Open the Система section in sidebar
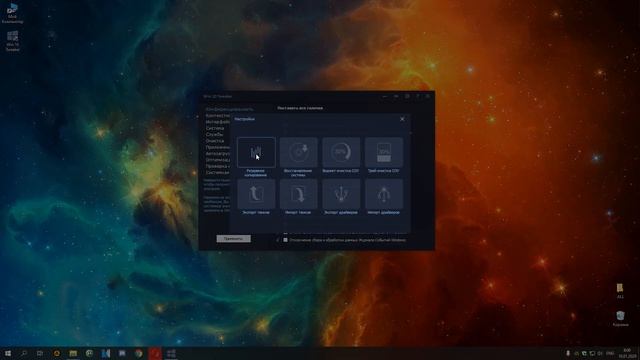The image size is (640, 360). click(x=215, y=128)
